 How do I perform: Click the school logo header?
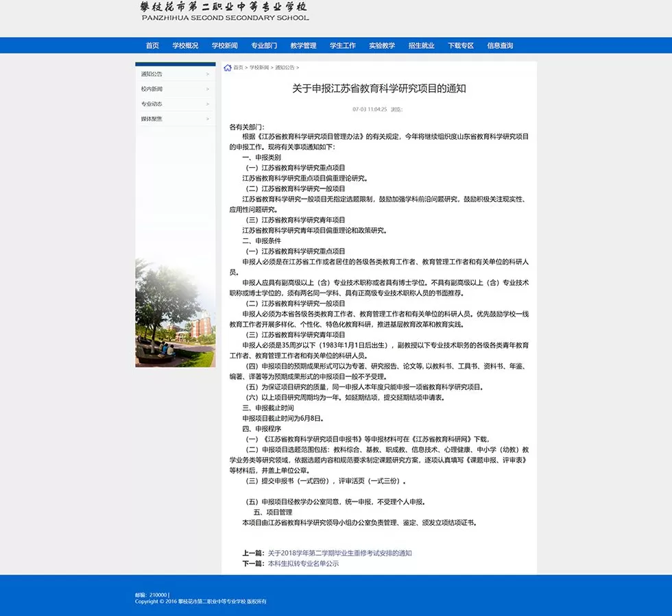[224, 11]
